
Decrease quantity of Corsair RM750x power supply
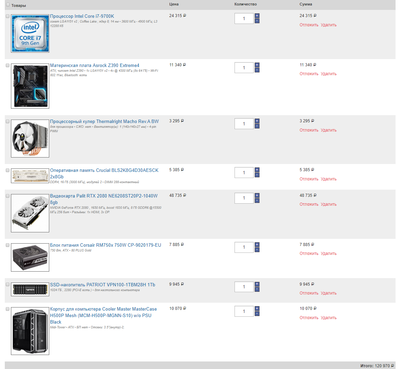point(257,250)
